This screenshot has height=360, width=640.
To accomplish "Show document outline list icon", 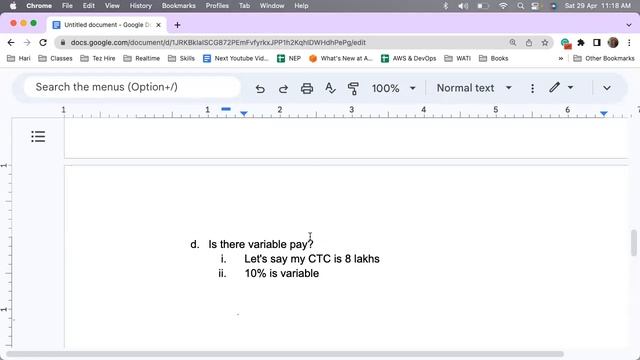I will (38, 136).
